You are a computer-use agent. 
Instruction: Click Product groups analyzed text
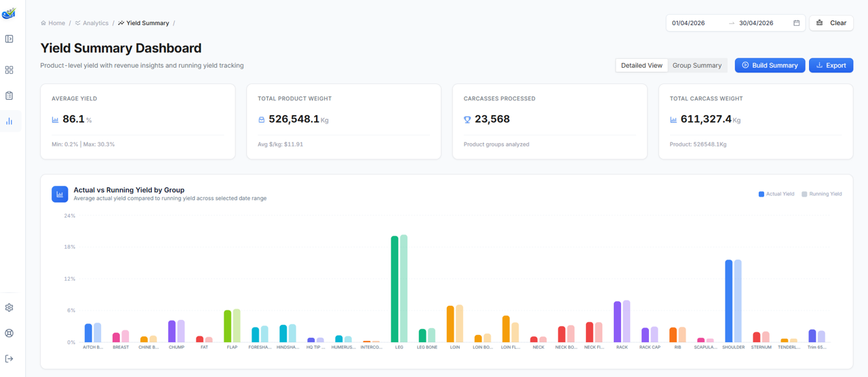(496, 144)
